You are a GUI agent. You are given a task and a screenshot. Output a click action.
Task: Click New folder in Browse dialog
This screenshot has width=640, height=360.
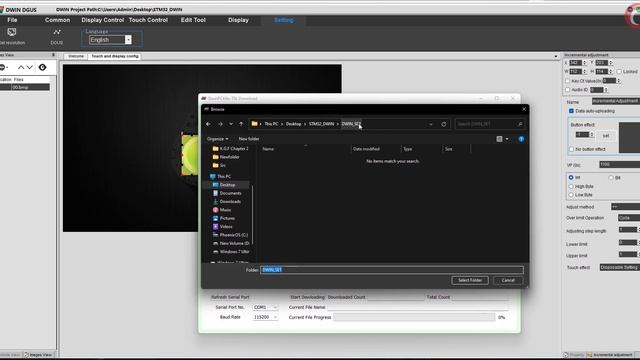pyautogui.click(x=249, y=139)
